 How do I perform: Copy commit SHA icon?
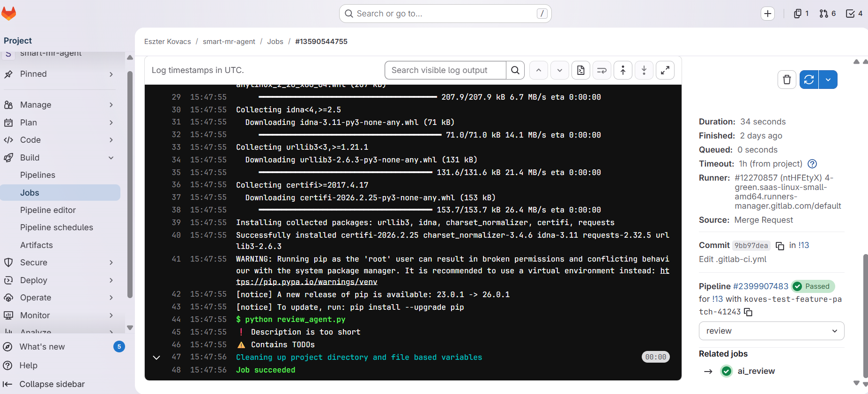point(780,246)
